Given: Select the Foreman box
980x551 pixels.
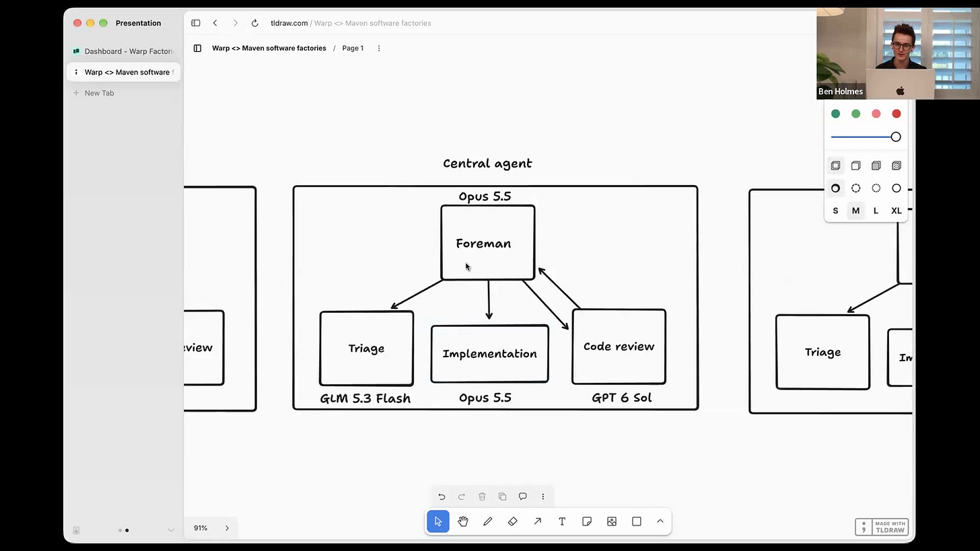Looking at the screenshot, I should tap(488, 242).
